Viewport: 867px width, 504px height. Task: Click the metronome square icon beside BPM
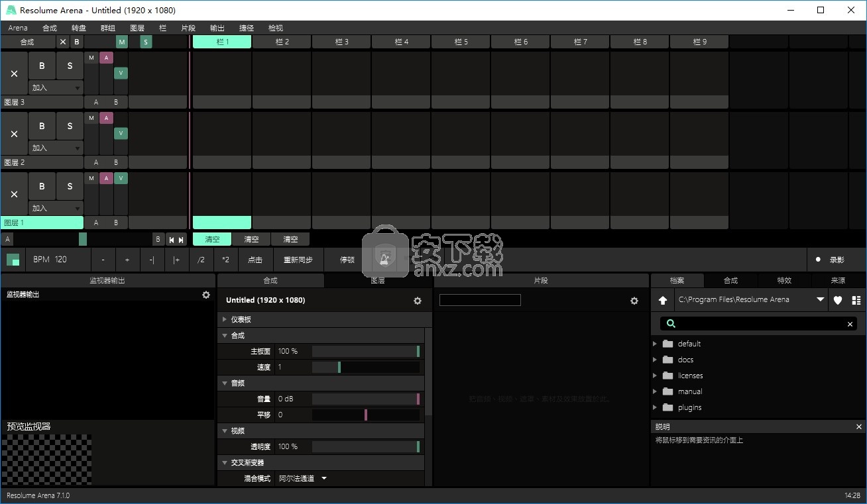(13, 260)
